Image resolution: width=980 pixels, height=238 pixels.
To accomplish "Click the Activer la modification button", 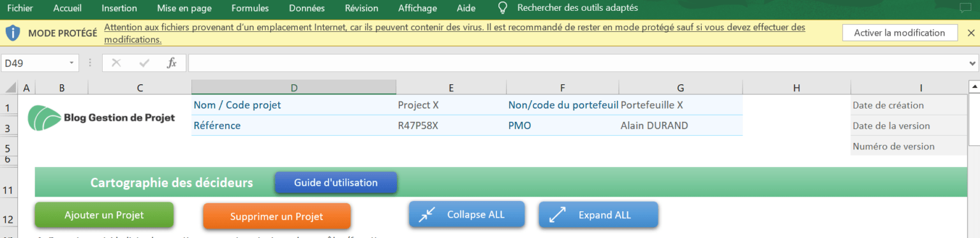I will click(900, 33).
